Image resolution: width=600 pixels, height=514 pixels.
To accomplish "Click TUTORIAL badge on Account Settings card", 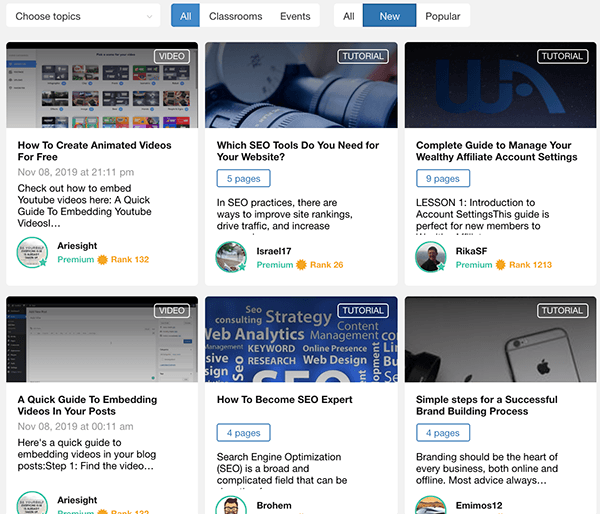I will tap(562, 56).
